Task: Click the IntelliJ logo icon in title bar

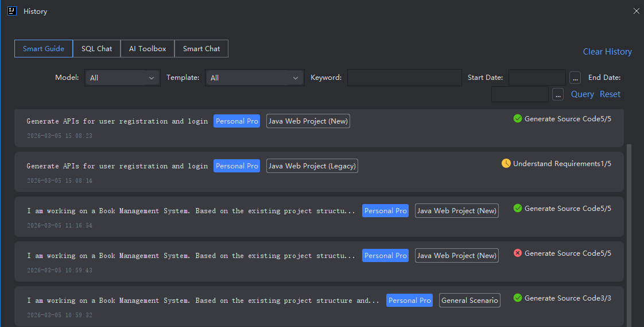Action: click(x=11, y=11)
